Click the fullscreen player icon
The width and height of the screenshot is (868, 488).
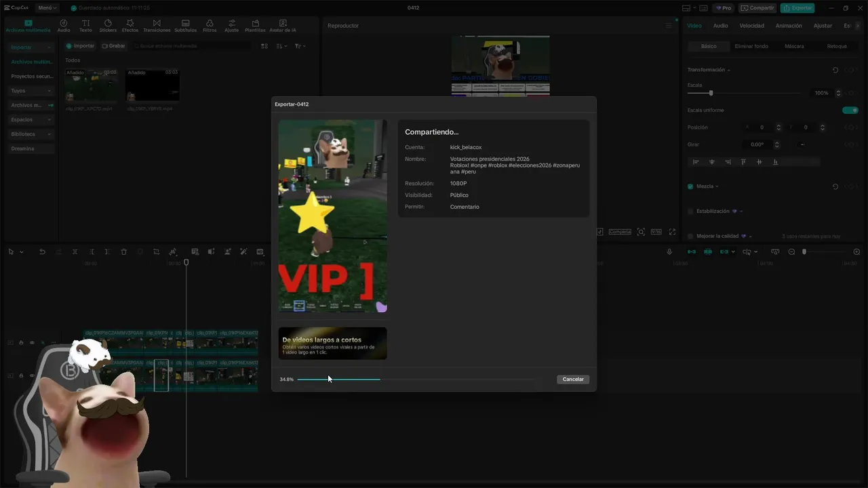pyautogui.click(x=672, y=232)
